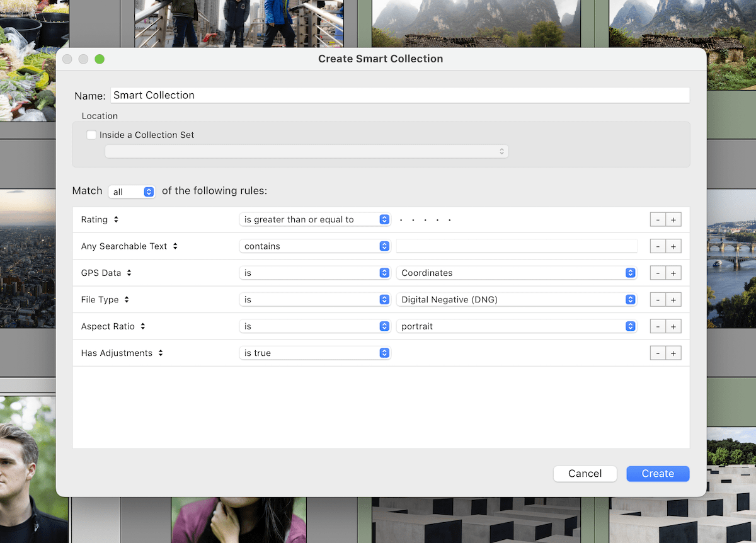Open the Digital Negative (DNG) dropdown
Viewport: 756px width, 543px height.
[x=516, y=299]
